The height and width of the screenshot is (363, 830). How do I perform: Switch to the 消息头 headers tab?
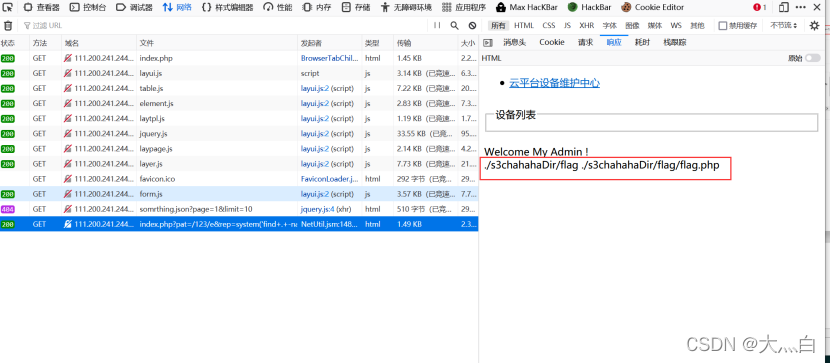click(515, 43)
